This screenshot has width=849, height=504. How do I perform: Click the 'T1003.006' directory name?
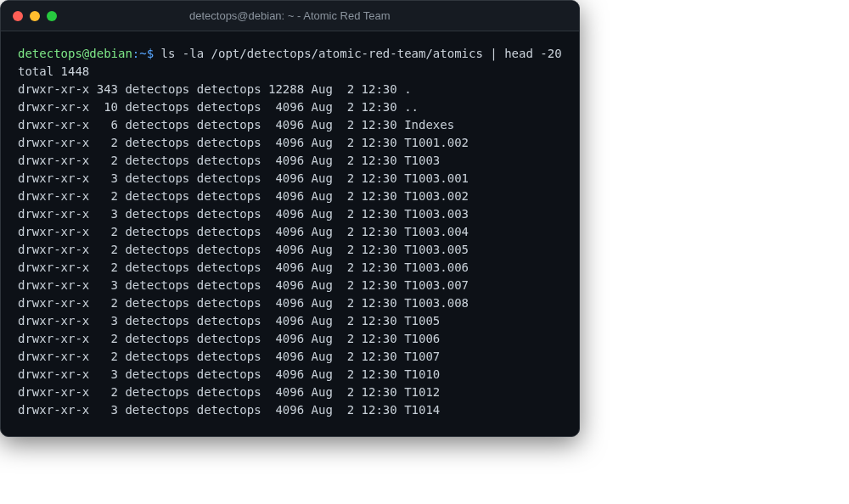(x=436, y=268)
